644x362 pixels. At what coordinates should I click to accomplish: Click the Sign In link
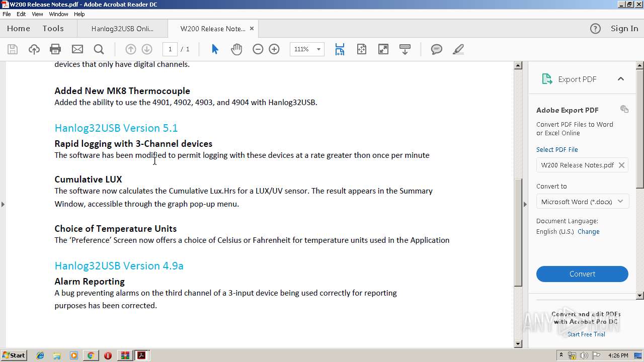pyautogui.click(x=624, y=29)
